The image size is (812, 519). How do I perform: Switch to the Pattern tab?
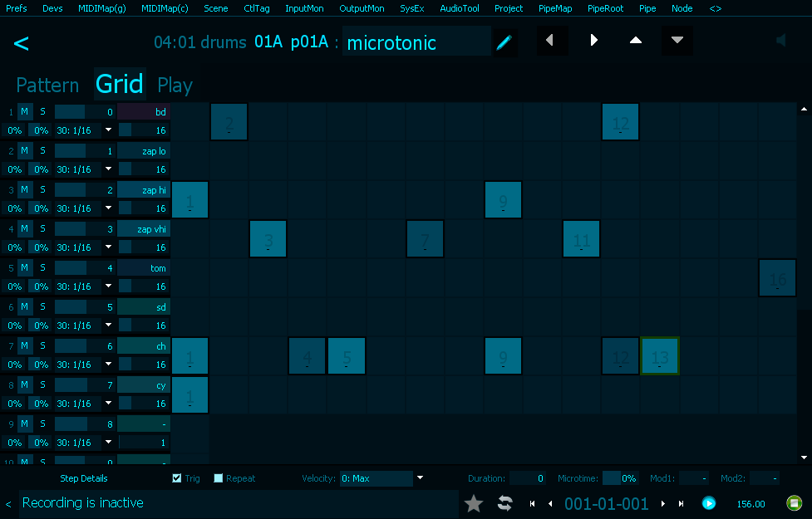(47, 85)
